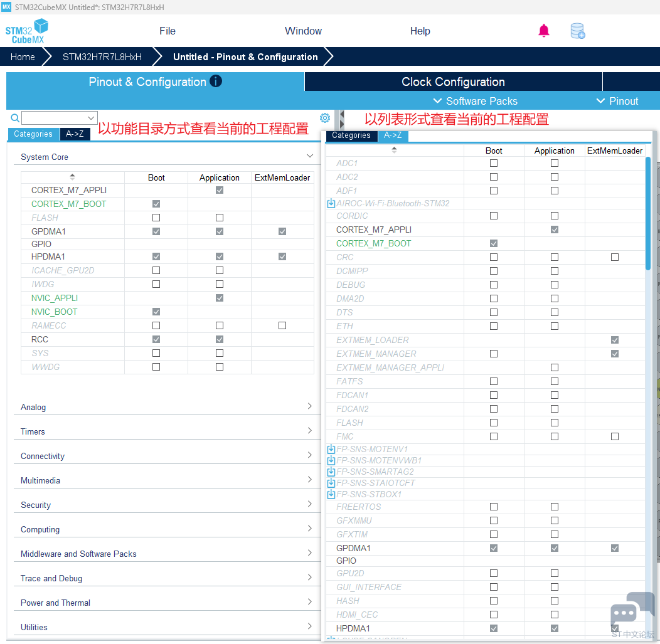The height and width of the screenshot is (644, 660).
Task: Toggle EXTMEM_MANAGER ExtMemLoader checkbox
Action: pos(615,354)
